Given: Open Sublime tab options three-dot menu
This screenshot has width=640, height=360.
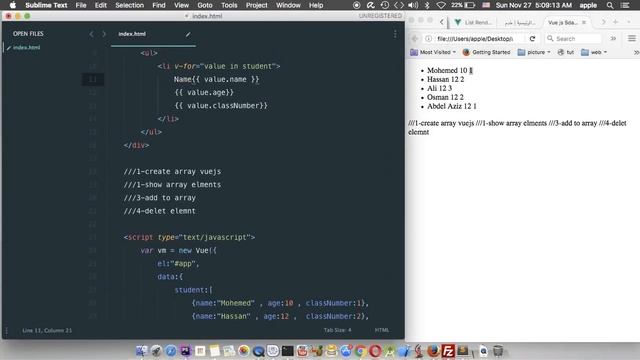Looking at the screenshot, I should point(395,34).
